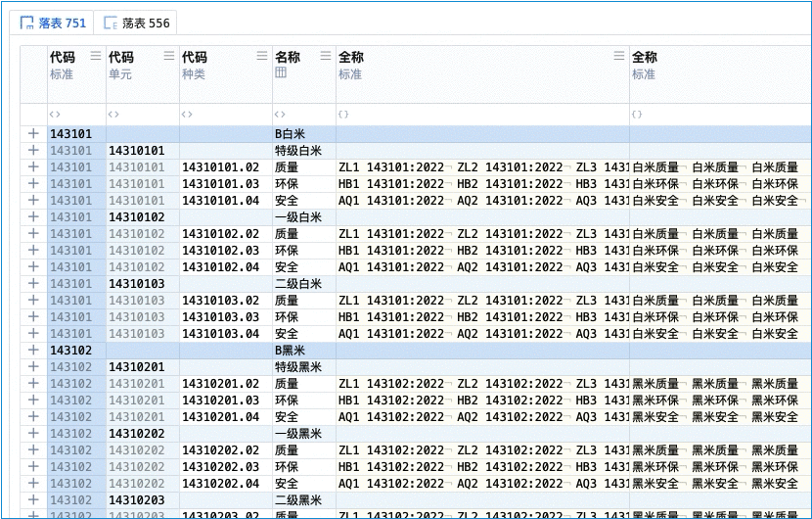Image resolution: width=812 pixels, height=519 pixels.
Task: Expand row 14310101.04 plus icon
Action: click(33, 200)
